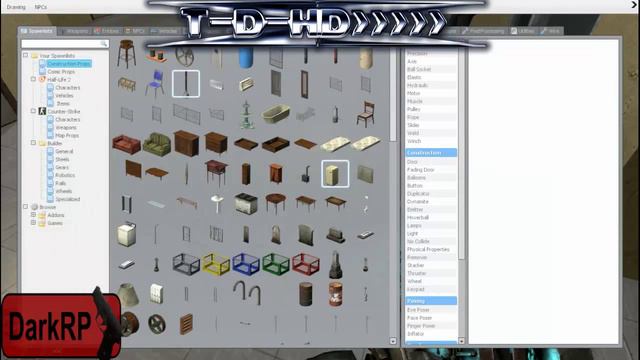The image size is (640, 360).
Task: Spawn the wagon wheel prop
Action: click(184, 57)
